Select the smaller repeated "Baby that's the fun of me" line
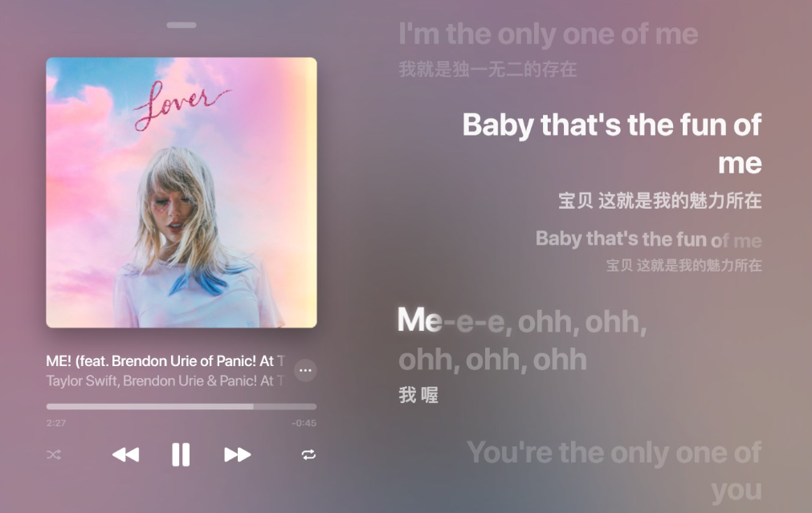Image resolution: width=812 pixels, height=513 pixels. pos(649,239)
